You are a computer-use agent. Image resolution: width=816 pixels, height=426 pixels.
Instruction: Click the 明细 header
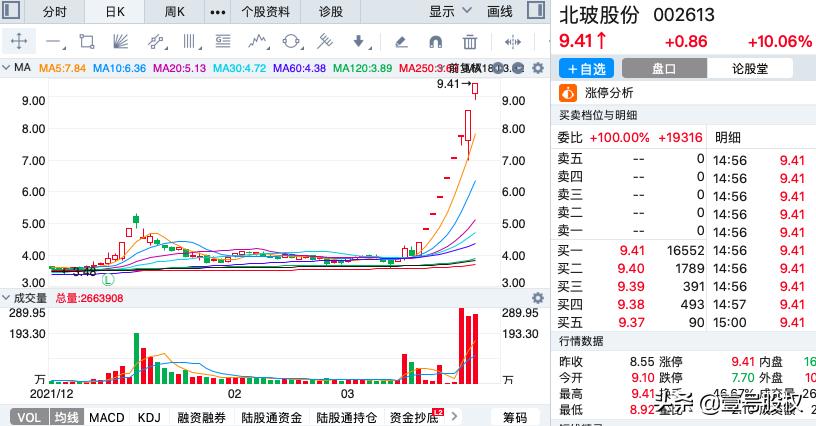pyautogui.click(x=728, y=137)
